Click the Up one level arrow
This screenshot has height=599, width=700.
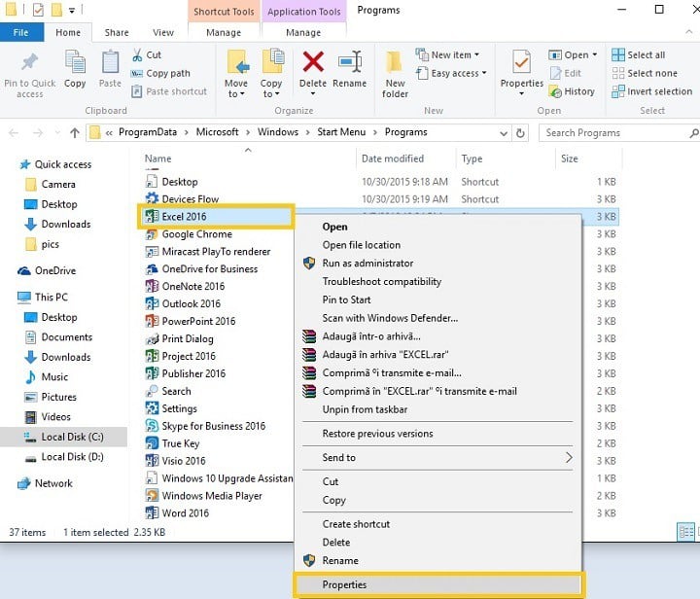pos(75,132)
